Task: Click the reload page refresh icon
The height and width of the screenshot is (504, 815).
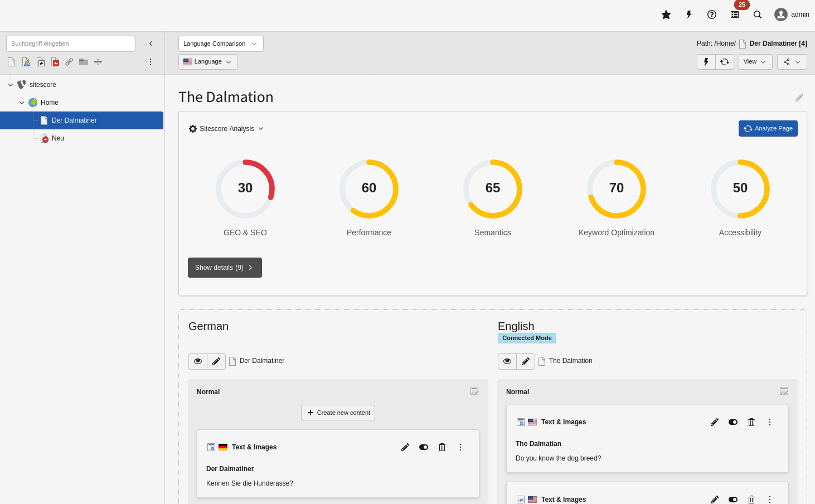Action: coord(725,62)
